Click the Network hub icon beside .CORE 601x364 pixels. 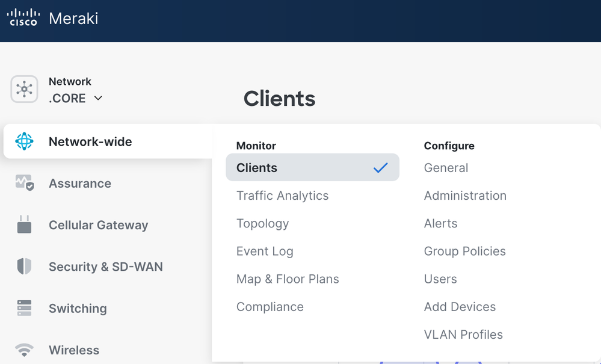click(x=24, y=89)
